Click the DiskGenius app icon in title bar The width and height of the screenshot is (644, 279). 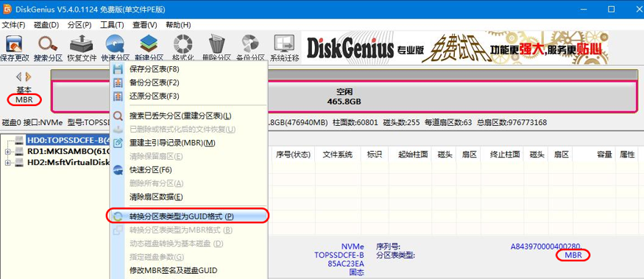coord(7,9)
